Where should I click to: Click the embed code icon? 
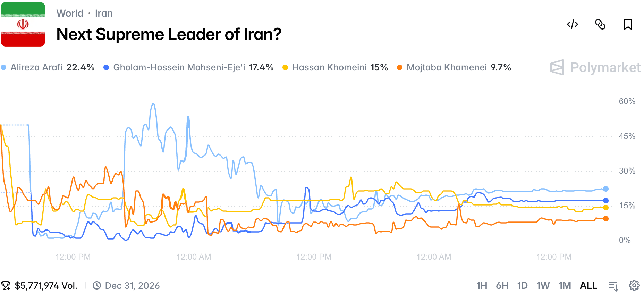tap(573, 24)
